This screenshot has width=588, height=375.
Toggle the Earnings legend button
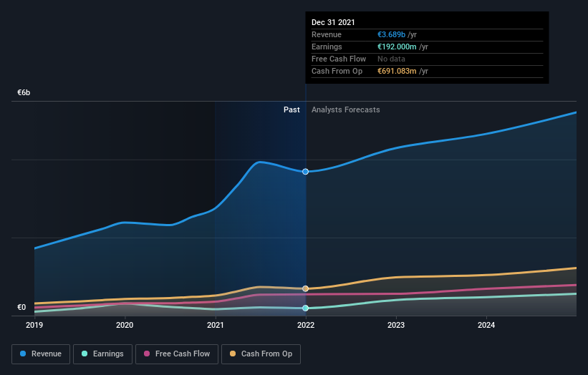[x=102, y=354]
